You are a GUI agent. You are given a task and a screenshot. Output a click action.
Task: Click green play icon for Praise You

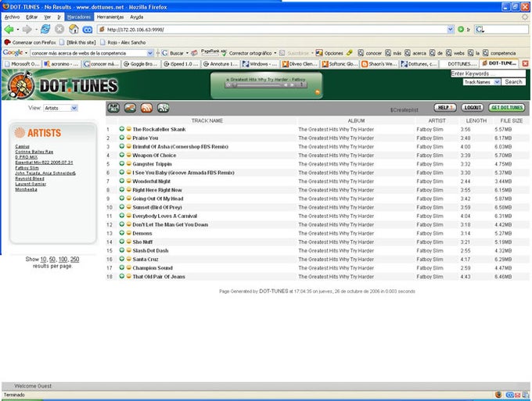(x=121, y=138)
